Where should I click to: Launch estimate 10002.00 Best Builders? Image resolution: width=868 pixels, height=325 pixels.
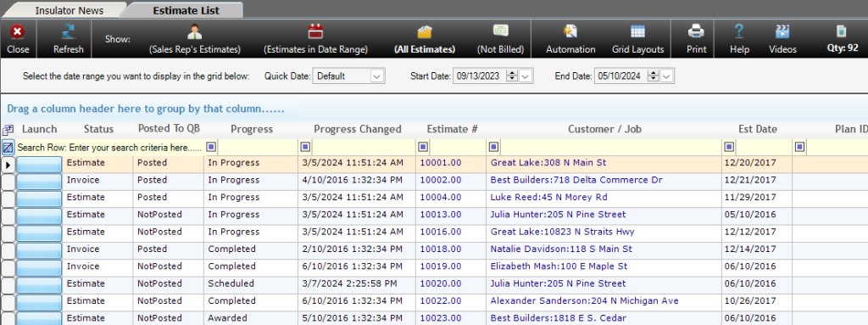point(39,182)
